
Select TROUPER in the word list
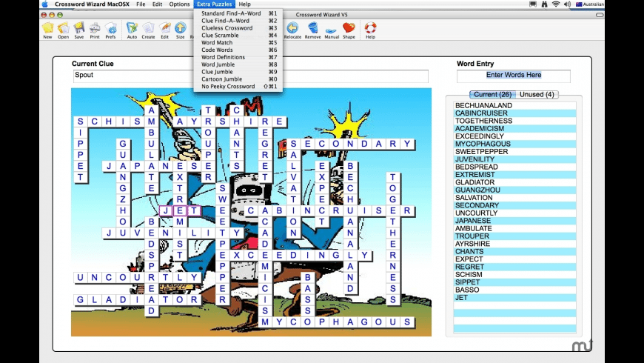coord(515,236)
